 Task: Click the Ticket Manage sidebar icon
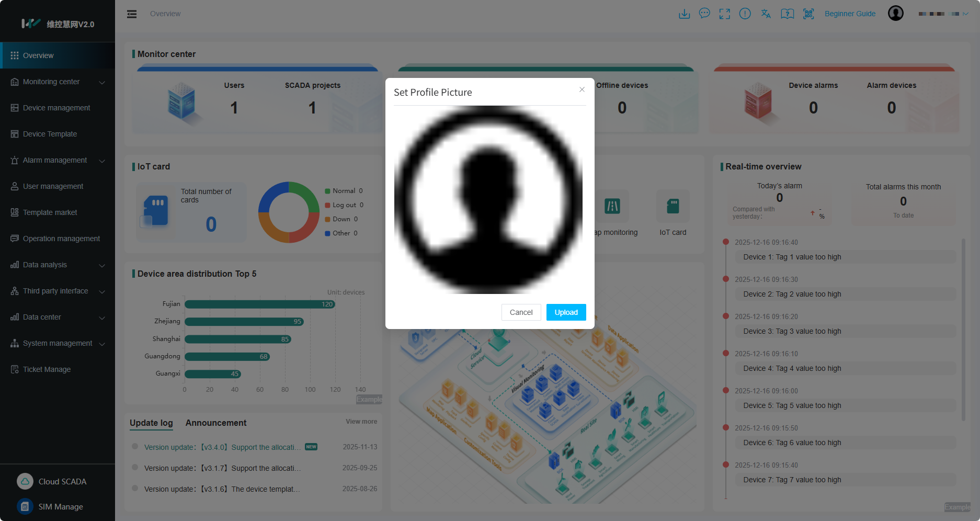coord(15,369)
